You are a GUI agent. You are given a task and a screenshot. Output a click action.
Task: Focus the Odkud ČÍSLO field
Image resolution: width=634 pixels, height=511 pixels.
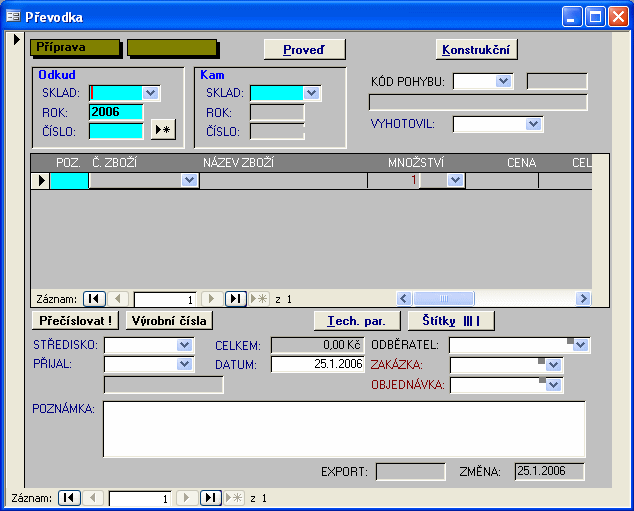116,131
